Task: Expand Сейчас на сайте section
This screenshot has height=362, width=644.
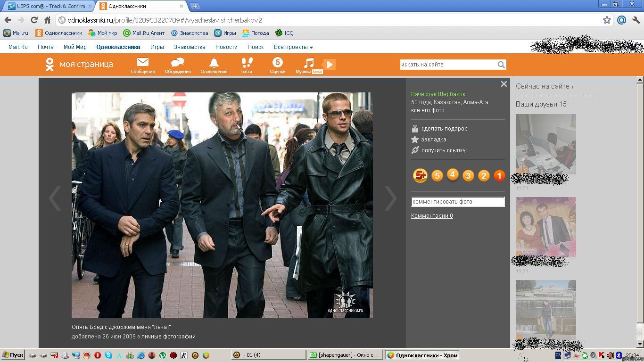Action: (x=545, y=86)
